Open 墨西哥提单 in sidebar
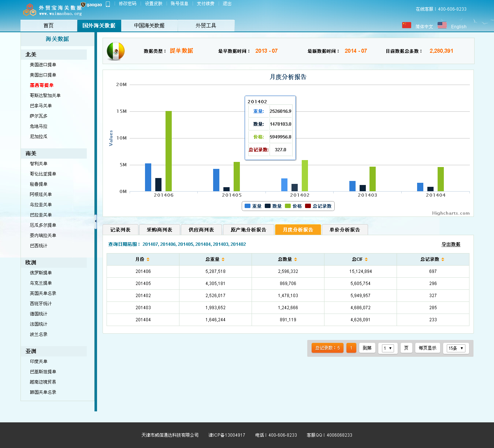 42,85
